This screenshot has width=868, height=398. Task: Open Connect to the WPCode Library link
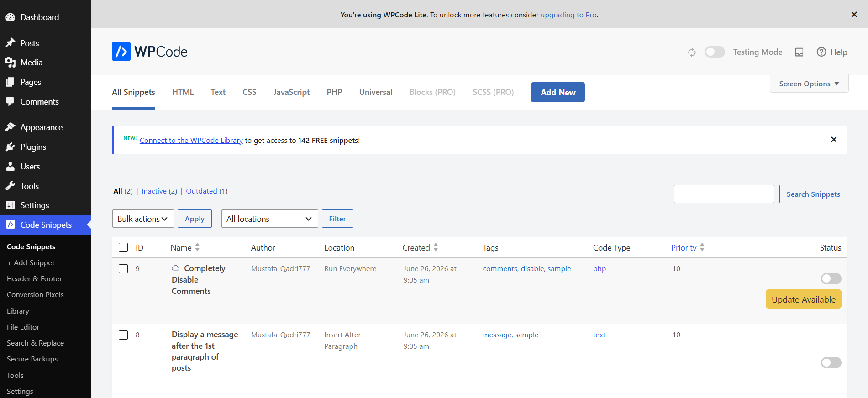coord(191,140)
